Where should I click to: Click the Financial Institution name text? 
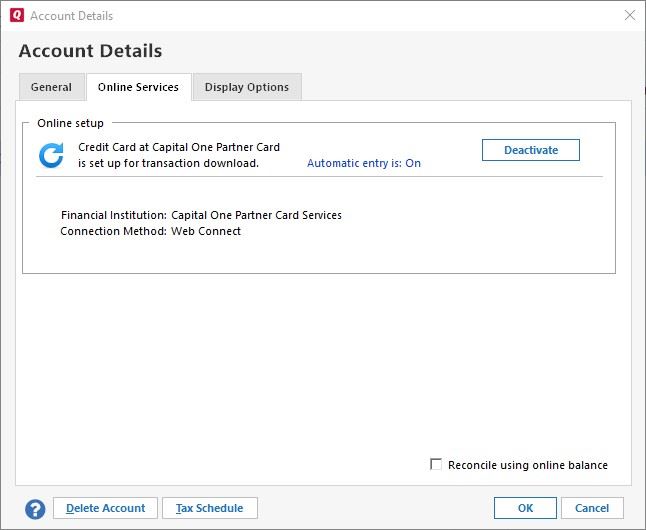[x=256, y=215]
